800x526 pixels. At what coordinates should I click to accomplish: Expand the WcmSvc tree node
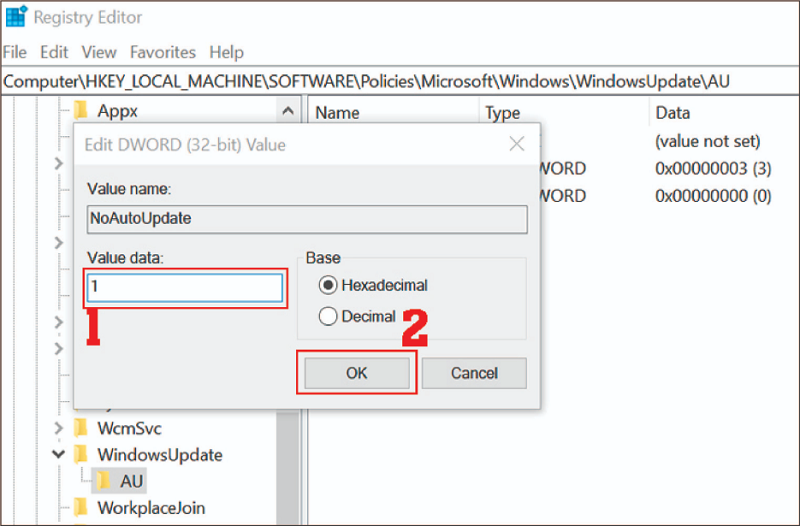[59, 428]
